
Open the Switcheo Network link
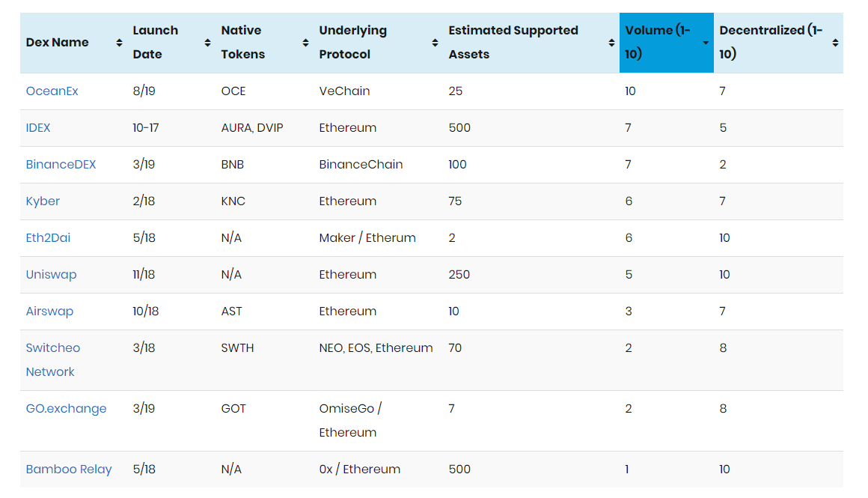tap(53, 360)
